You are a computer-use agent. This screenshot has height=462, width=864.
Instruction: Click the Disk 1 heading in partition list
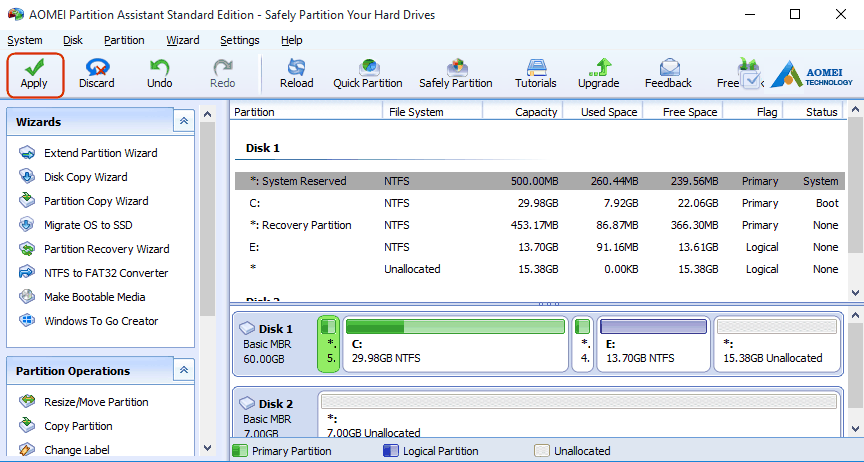262,148
